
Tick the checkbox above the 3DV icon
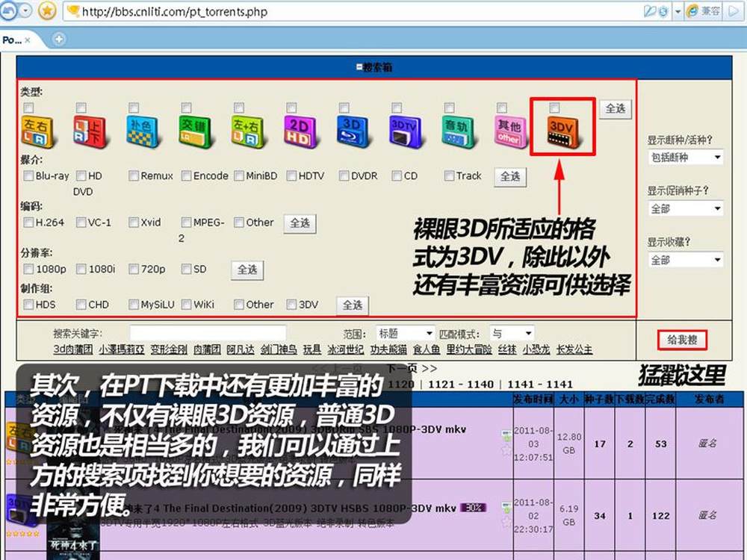(x=554, y=108)
